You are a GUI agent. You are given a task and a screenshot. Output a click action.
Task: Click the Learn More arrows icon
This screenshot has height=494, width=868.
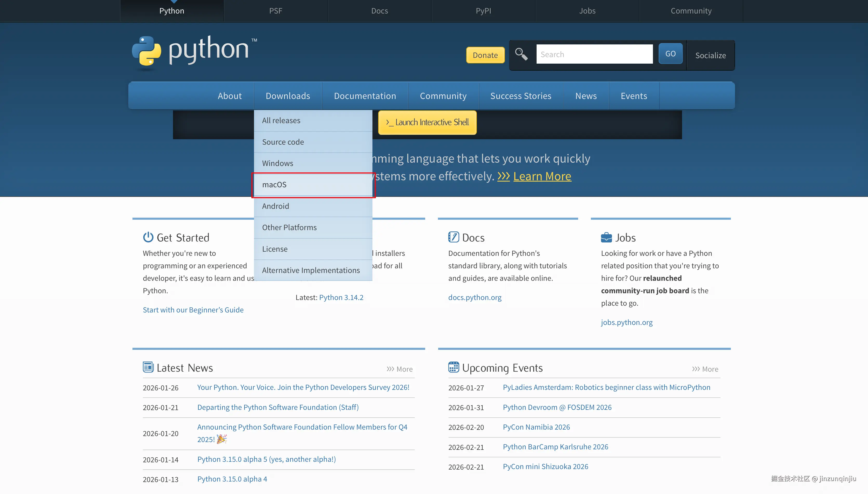pos(503,176)
